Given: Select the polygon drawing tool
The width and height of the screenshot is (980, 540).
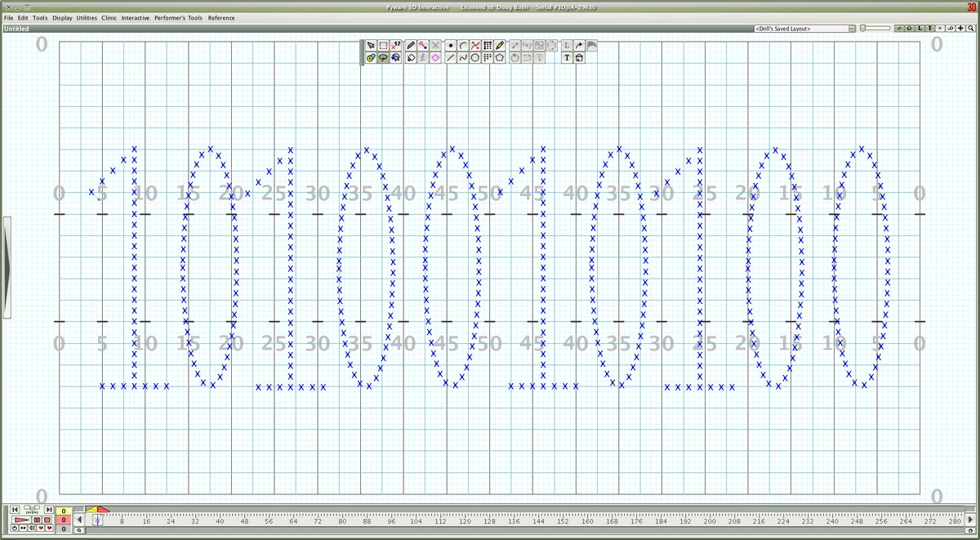Looking at the screenshot, I should [499, 57].
